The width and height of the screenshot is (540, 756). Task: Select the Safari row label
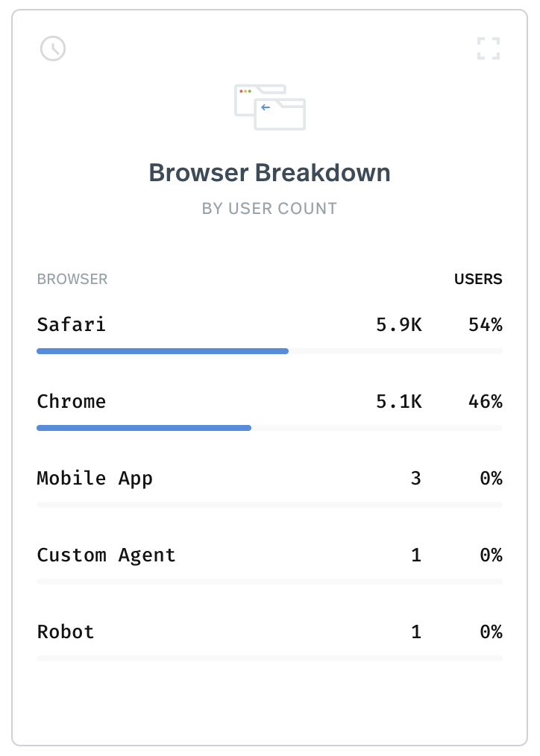coord(72,324)
